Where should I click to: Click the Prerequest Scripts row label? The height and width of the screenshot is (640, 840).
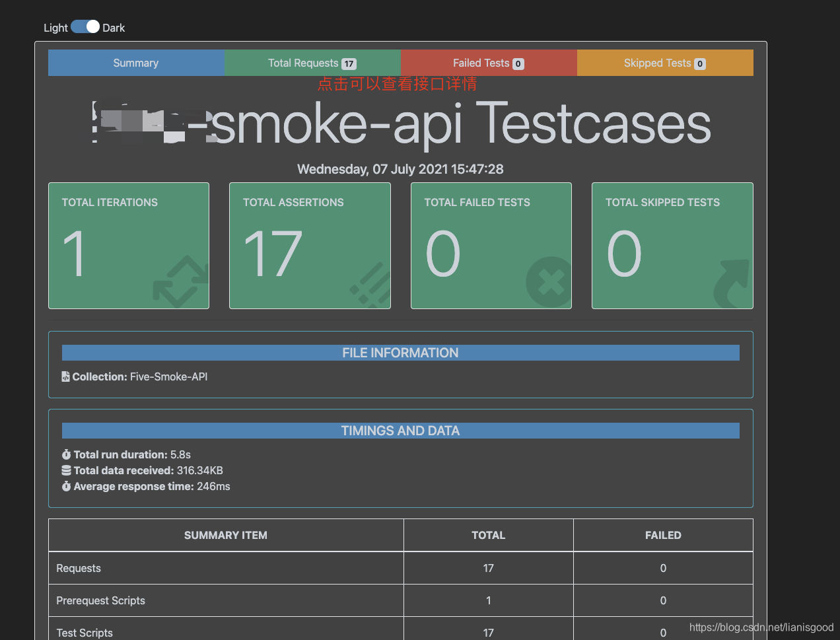coord(101,600)
